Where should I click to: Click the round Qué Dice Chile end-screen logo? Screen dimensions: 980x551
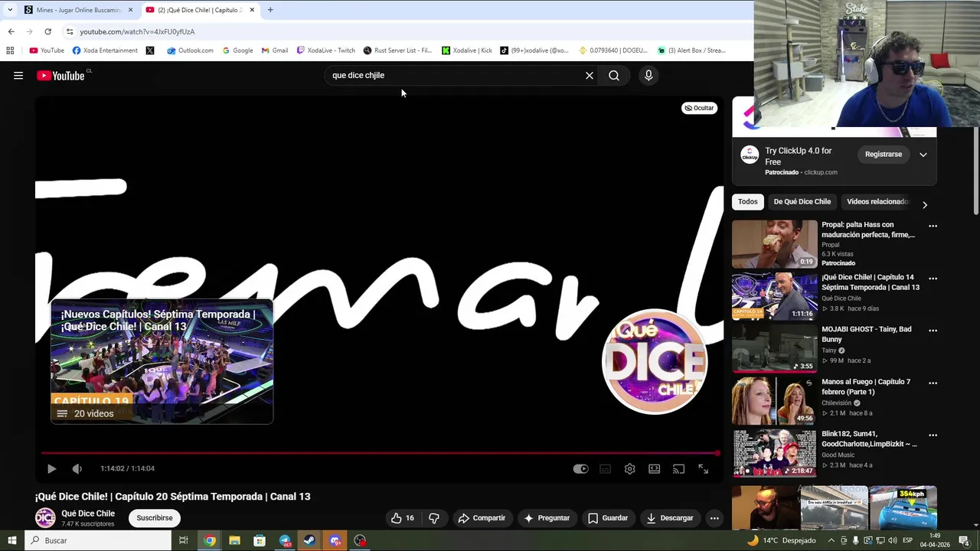655,361
